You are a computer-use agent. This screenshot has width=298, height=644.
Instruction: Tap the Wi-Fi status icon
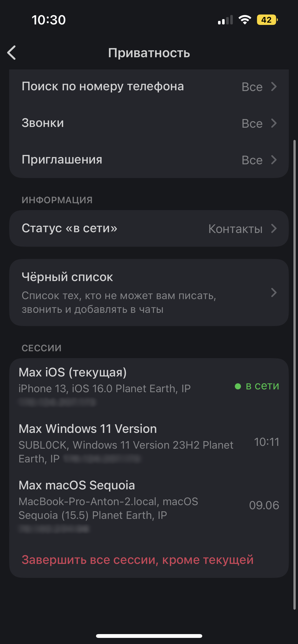245,20
